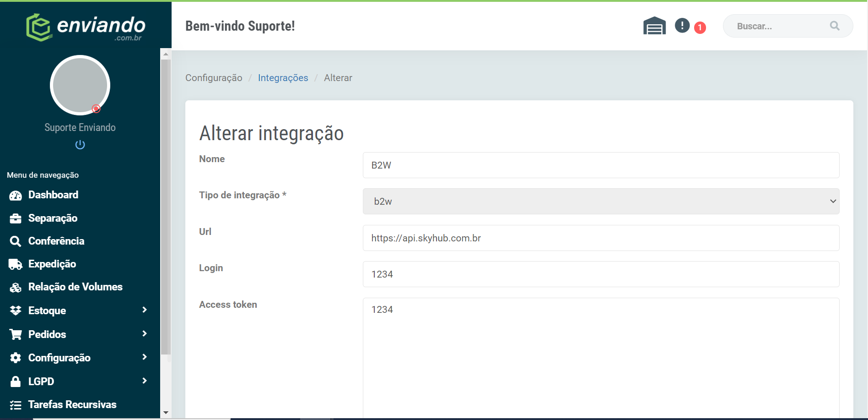Go to Separação menu
868x420 pixels.
pyautogui.click(x=53, y=218)
